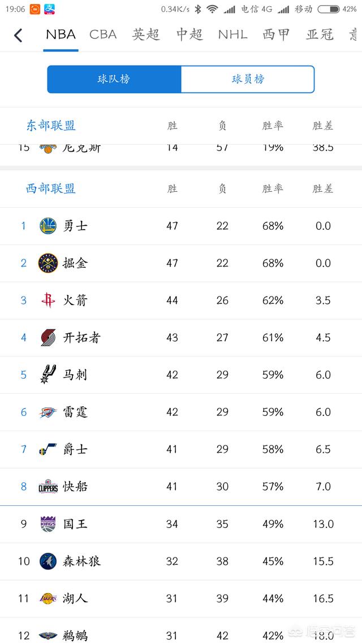Tap the back arrow icon
The image size is (362, 644).
18,35
